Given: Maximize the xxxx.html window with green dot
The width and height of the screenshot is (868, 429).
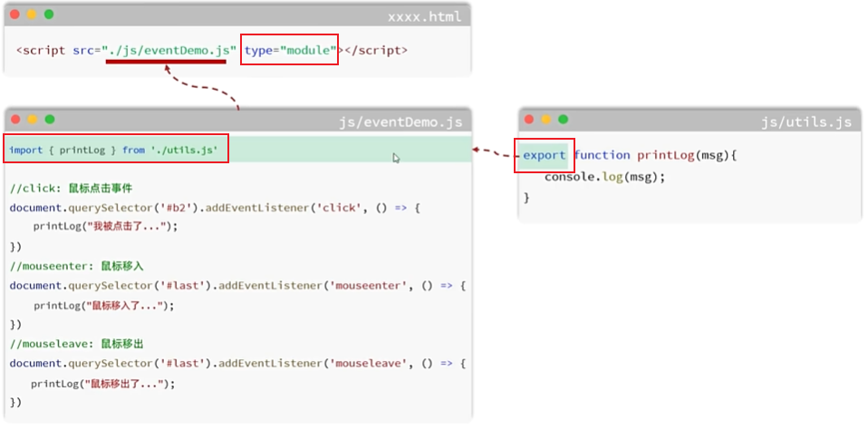Looking at the screenshot, I should (x=49, y=15).
